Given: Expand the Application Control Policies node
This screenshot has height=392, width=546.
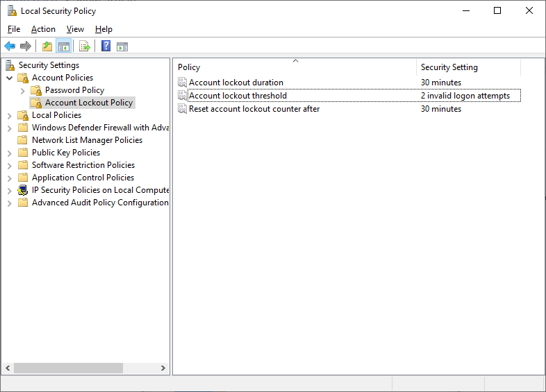Looking at the screenshot, I should pyautogui.click(x=10, y=178).
